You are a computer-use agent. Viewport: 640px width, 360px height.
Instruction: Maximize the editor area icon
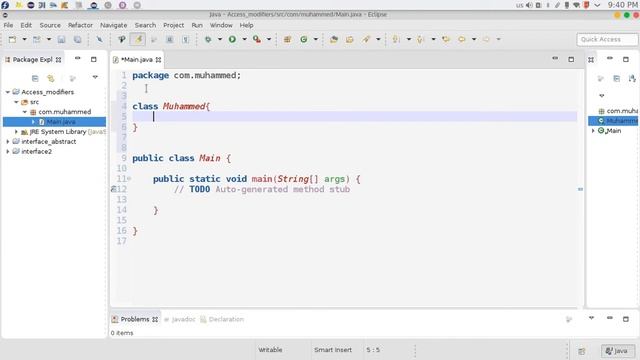571,60
